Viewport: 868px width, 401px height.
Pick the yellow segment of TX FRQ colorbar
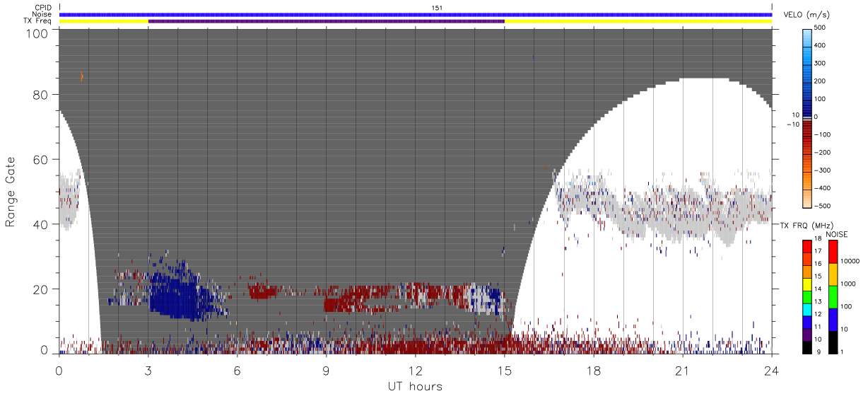click(807, 284)
